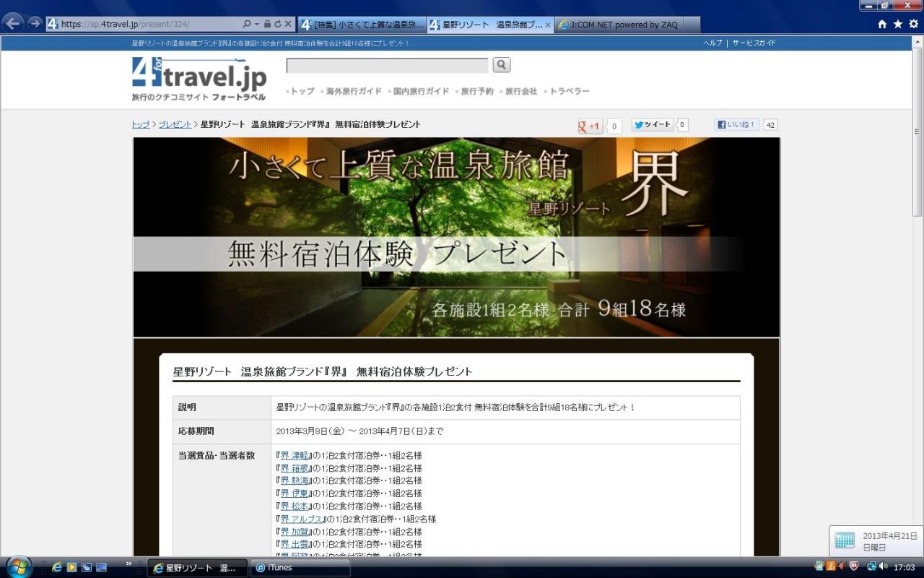Open the 界 アルプス link
The height and width of the screenshot is (578, 924).
tap(301, 519)
